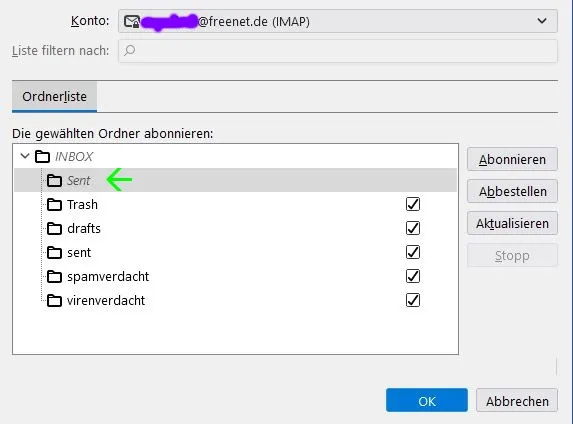Click the mail account envelope icon
The width and height of the screenshot is (573, 424).
pos(132,22)
